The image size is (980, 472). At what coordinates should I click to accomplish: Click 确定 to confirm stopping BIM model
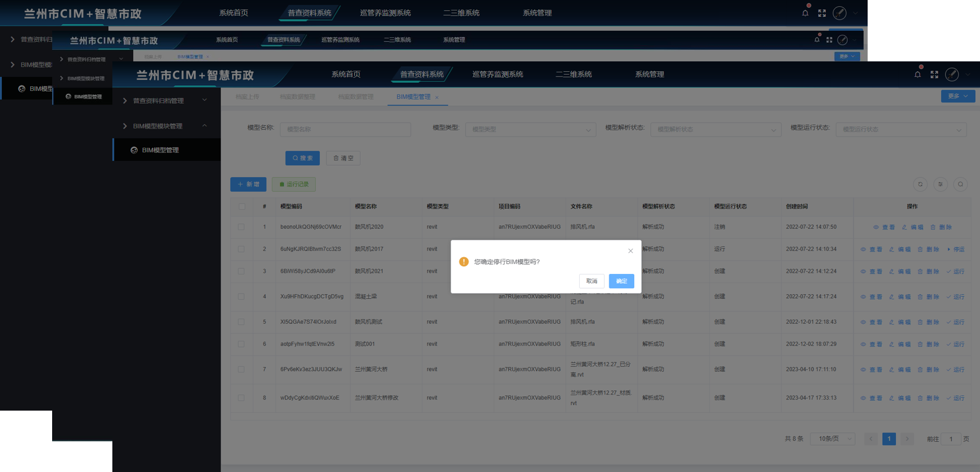621,281
